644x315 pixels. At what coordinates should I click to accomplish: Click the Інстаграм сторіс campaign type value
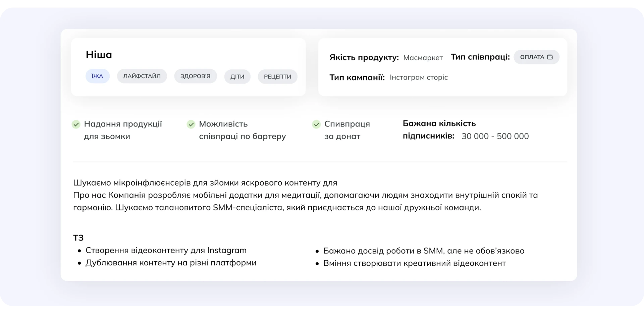point(419,77)
